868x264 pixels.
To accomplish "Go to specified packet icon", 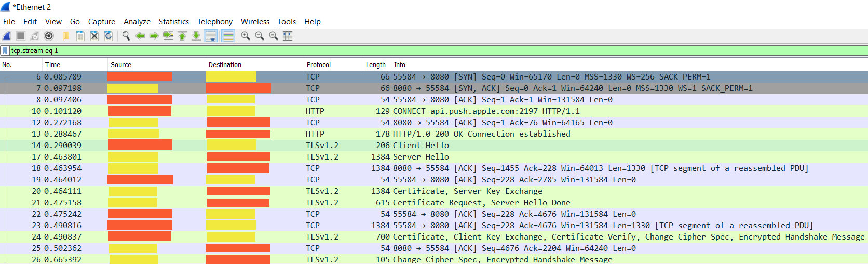I will point(168,36).
